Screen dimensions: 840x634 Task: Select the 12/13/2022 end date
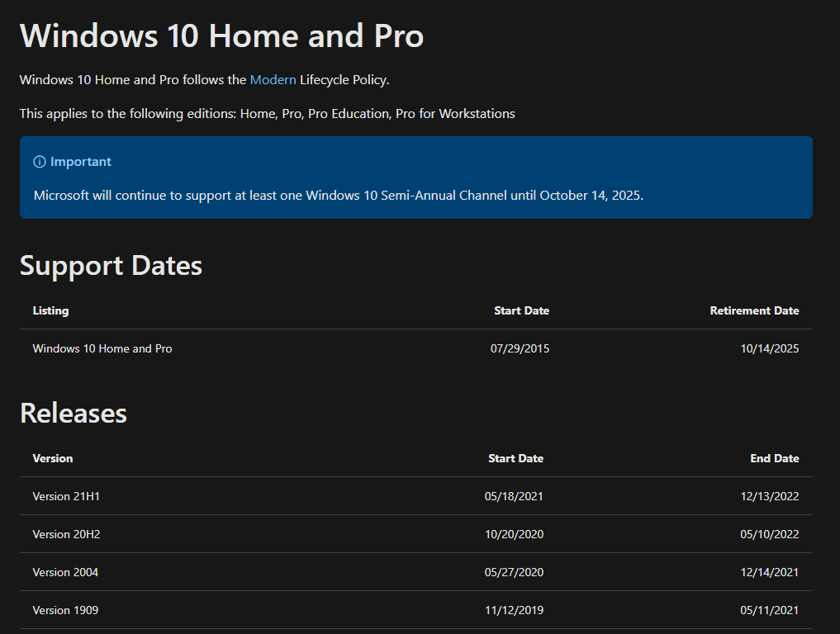[x=769, y=496]
